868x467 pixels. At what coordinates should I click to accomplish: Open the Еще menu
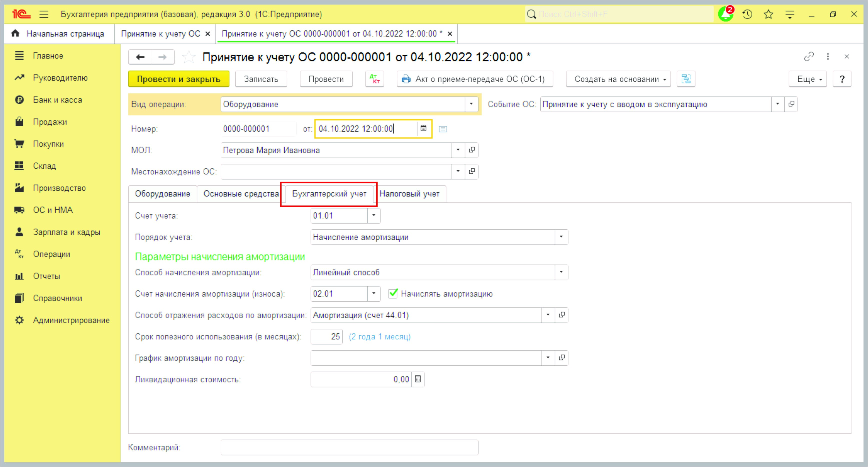point(808,79)
